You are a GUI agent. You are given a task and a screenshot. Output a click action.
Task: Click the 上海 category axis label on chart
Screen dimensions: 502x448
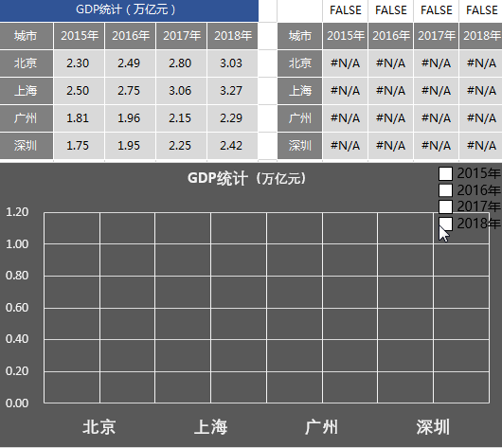[210, 427]
